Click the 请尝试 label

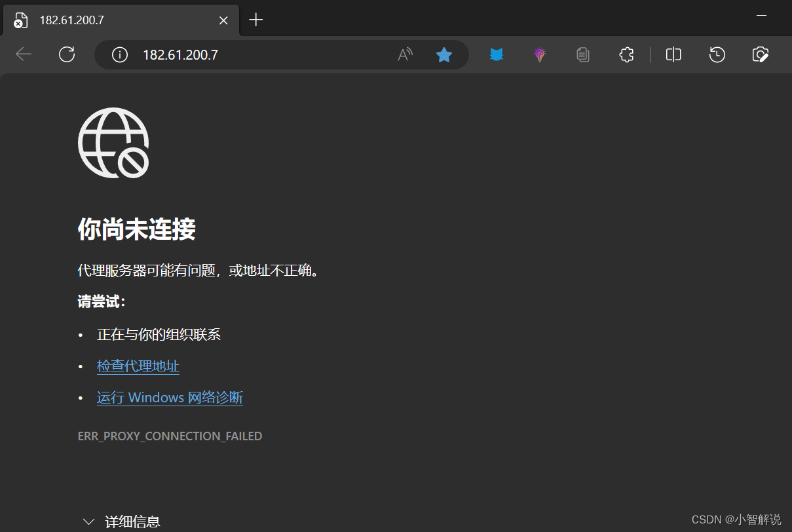[x=102, y=302]
